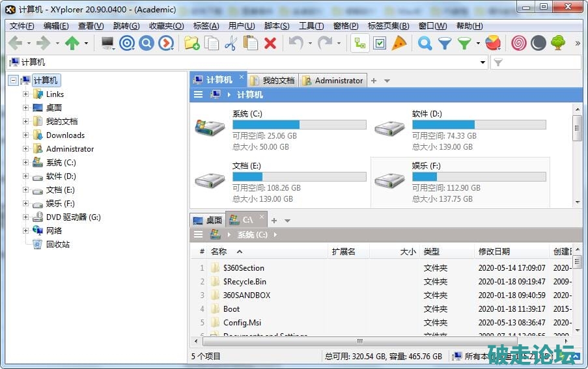The width and height of the screenshot is (588, 369).
Task: Select the 系统 (C:) drive tile
Action: [281, 130]
